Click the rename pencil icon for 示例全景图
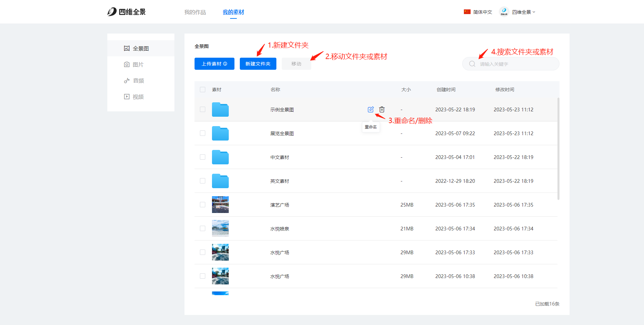The image size is (644, 325). point(371,109)
